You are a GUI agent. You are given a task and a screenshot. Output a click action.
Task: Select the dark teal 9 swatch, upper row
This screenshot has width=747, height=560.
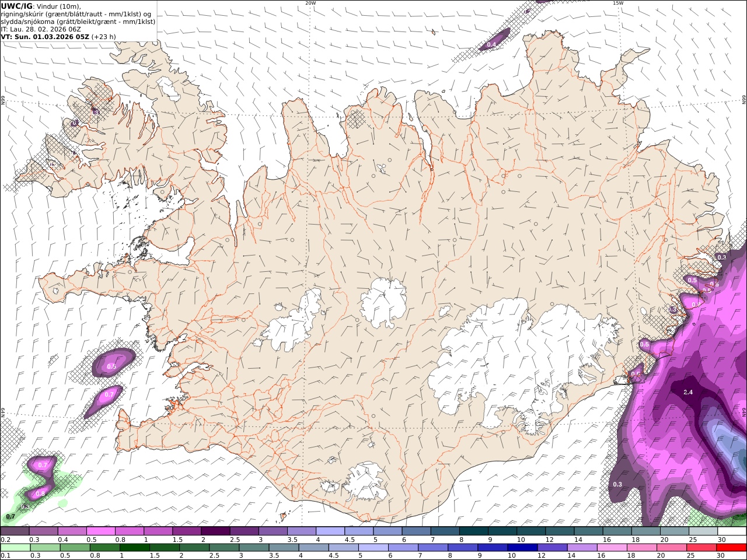coord(502,531)
